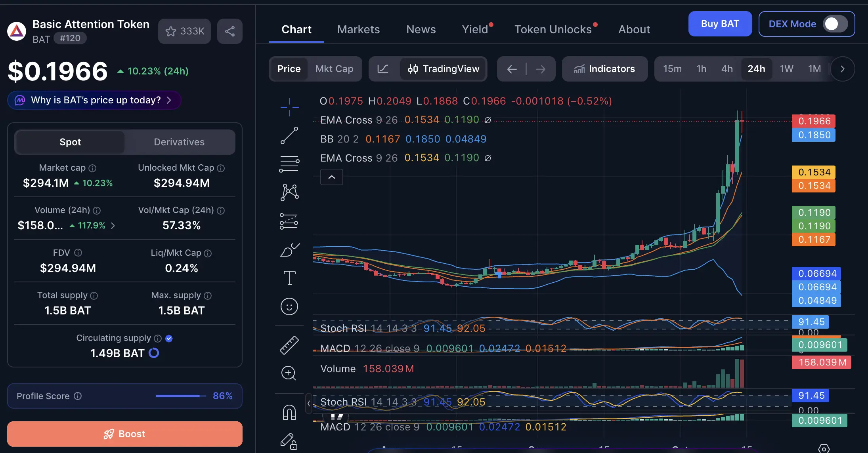Select the trend line drawing tool
This screenshot has height=453, width=868.
pos(289,136)
